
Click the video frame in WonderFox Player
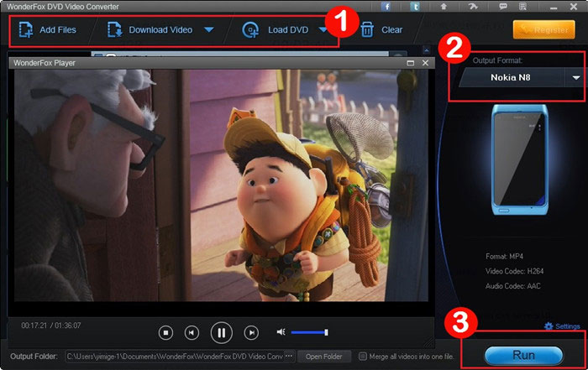221,185
